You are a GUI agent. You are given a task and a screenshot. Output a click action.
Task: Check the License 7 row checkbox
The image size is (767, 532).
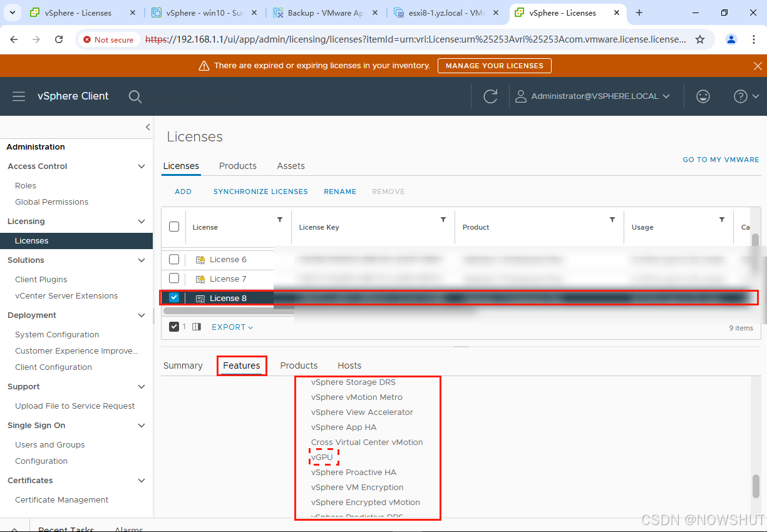tap(174, 279)
